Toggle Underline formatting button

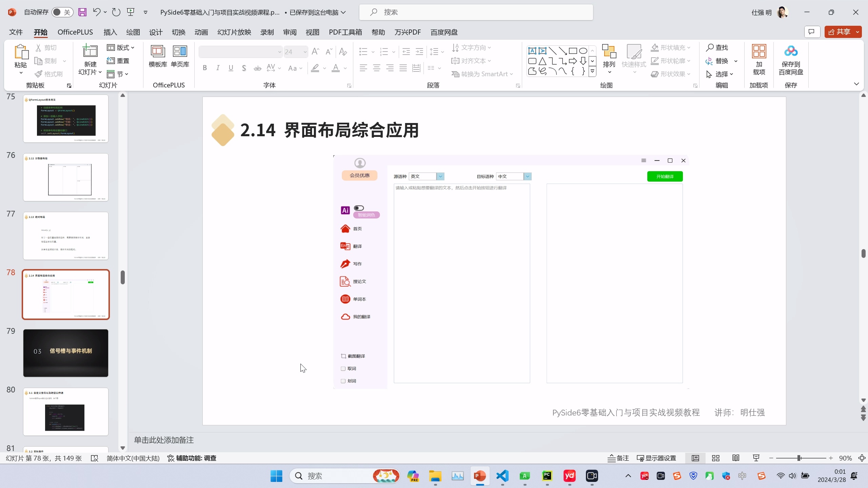pos(231,68)
